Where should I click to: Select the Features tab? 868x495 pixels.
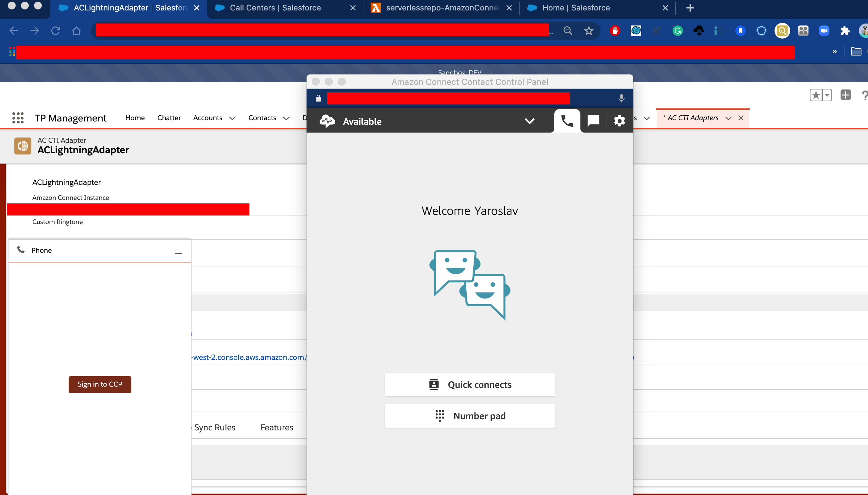click(276, 427)
